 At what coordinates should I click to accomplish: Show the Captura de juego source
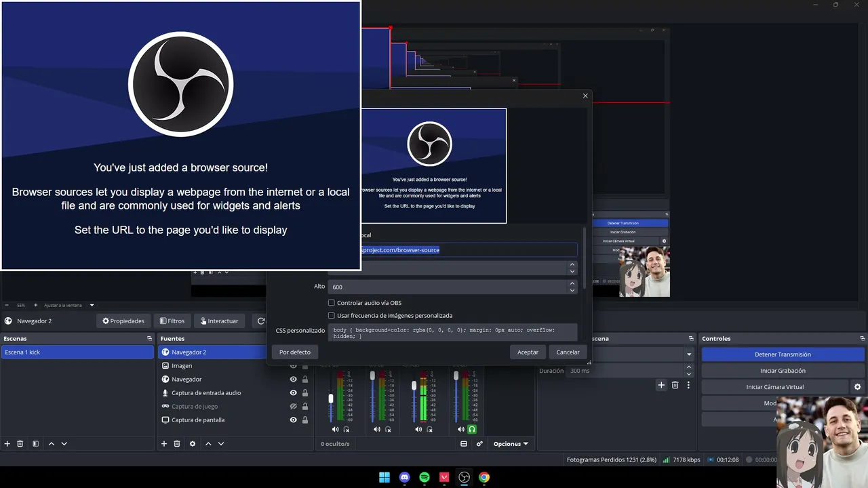[294, 406]
